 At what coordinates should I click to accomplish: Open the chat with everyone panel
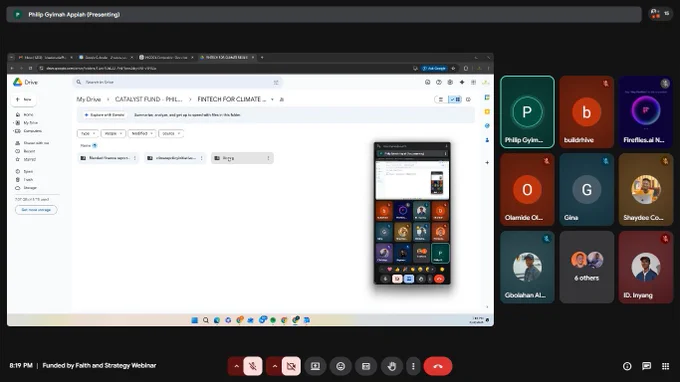pyautogui.click(x=646, y=366)
